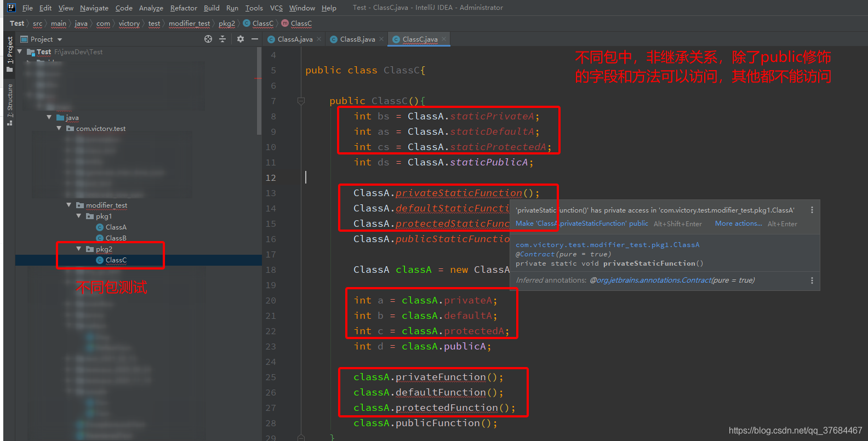Toggle the Structure side tab

pos(10,100)
